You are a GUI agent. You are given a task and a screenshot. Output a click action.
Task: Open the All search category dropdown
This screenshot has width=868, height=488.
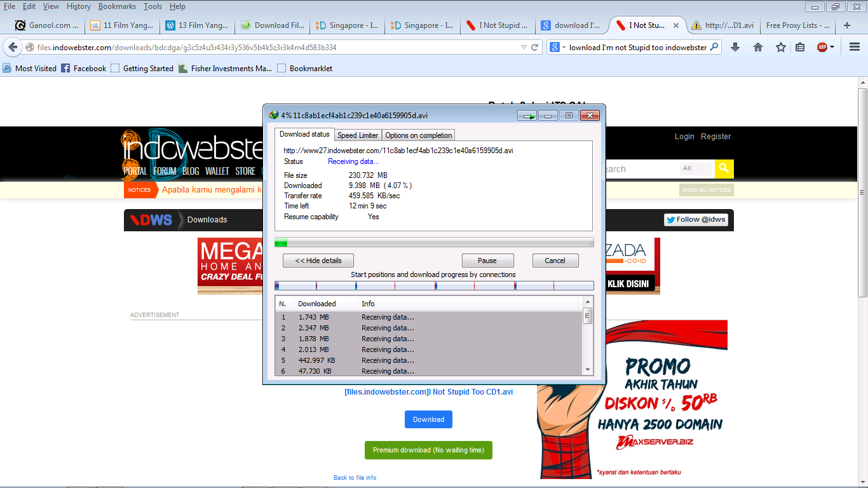(697, 169)
